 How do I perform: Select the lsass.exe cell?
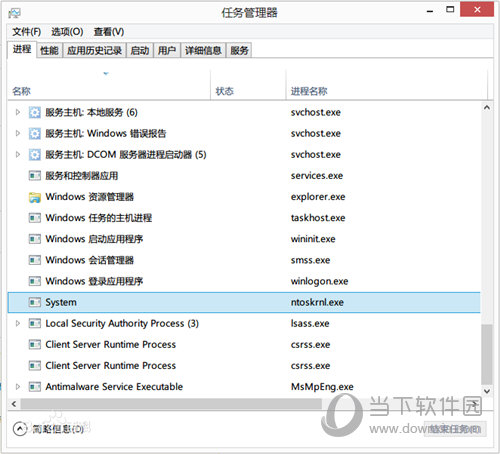point(310,323)
